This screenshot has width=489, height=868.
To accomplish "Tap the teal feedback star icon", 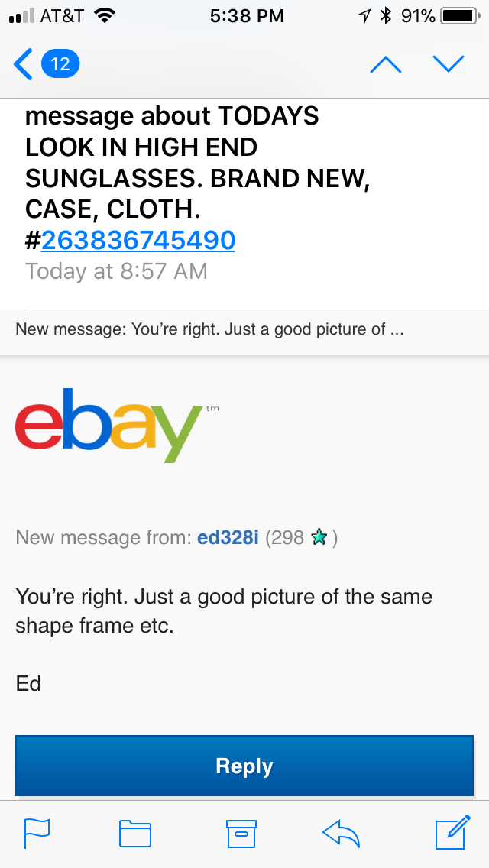I will (319, 538).
